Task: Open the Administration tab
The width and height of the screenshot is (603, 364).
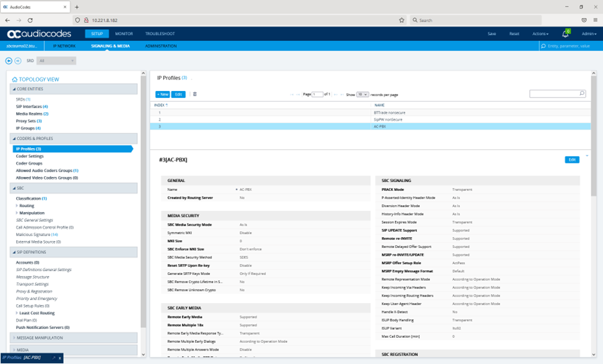Action: (x=161, y=46)
